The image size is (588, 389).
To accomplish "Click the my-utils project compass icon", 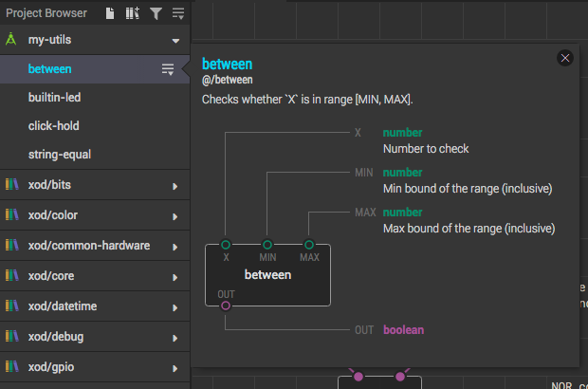I will [x=11, y=39].
